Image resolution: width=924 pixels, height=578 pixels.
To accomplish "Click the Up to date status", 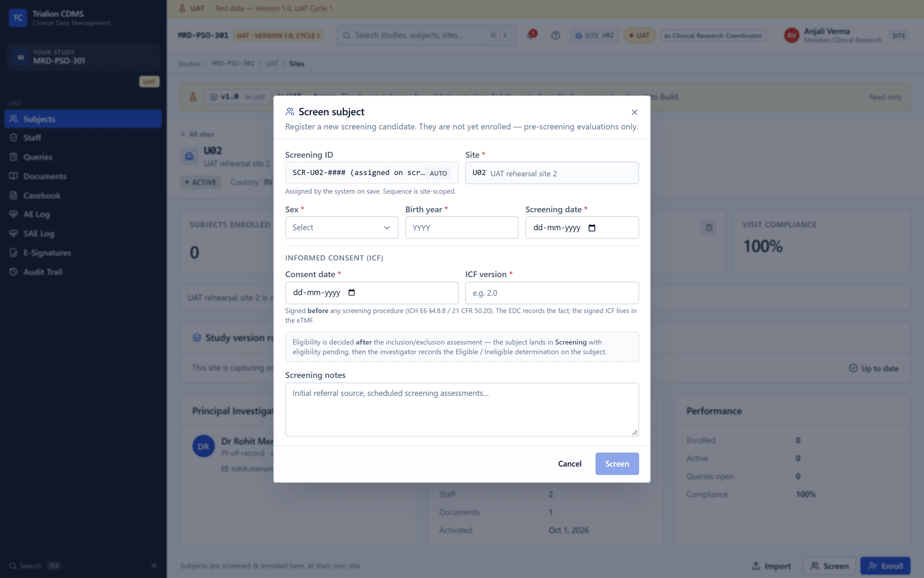I will (x=874, y=368).
